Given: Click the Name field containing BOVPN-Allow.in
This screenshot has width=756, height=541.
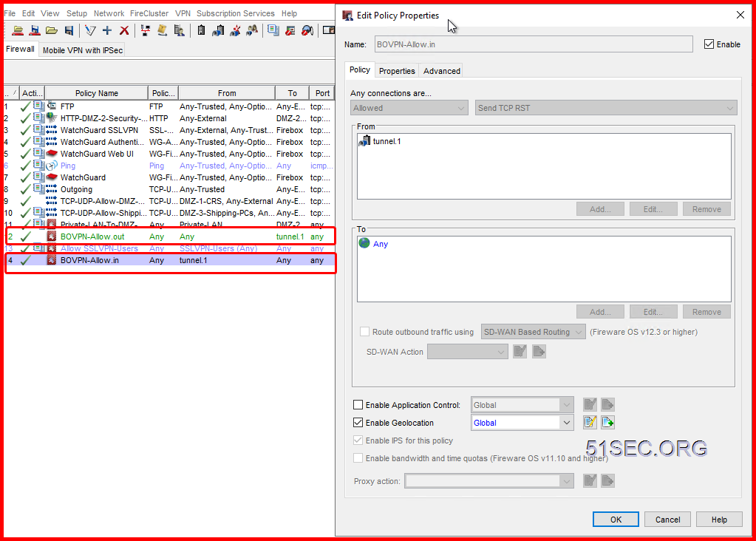Looking at the screenshot, I should click(534, 44).
